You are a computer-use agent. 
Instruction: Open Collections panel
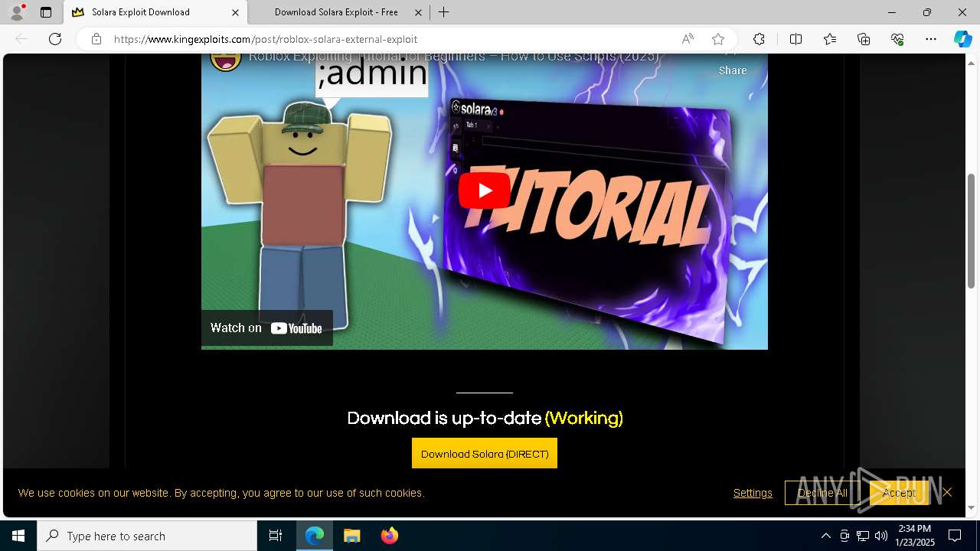click(x=864, y=39)
